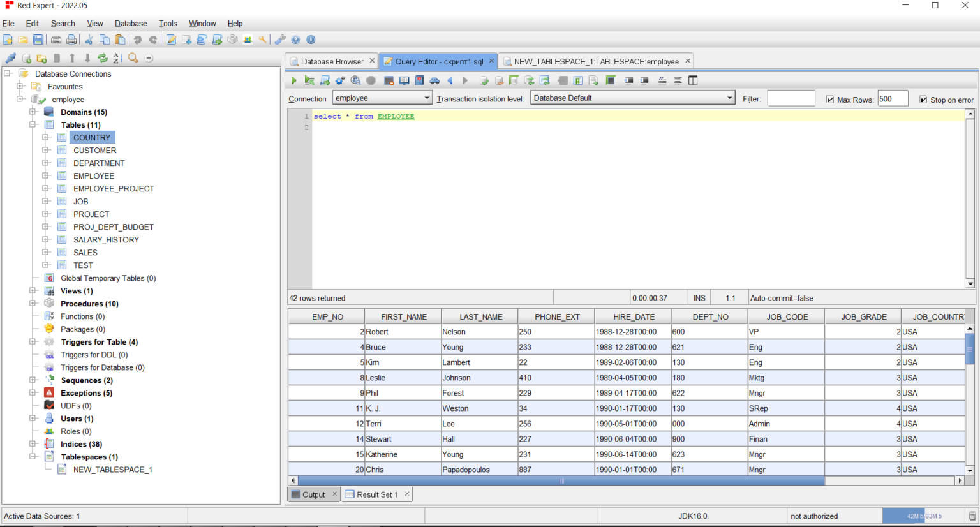Click the A-Z sort connections icon
This screenshot has width=980, height=527.
(x=117, y=58)
